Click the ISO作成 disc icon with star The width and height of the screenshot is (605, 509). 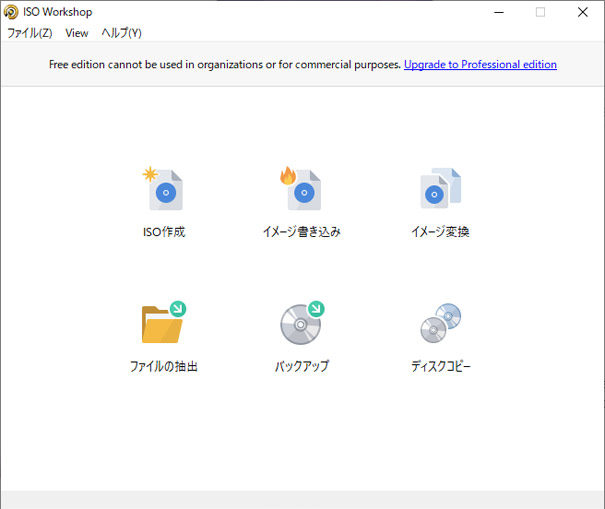coord(164,189)
